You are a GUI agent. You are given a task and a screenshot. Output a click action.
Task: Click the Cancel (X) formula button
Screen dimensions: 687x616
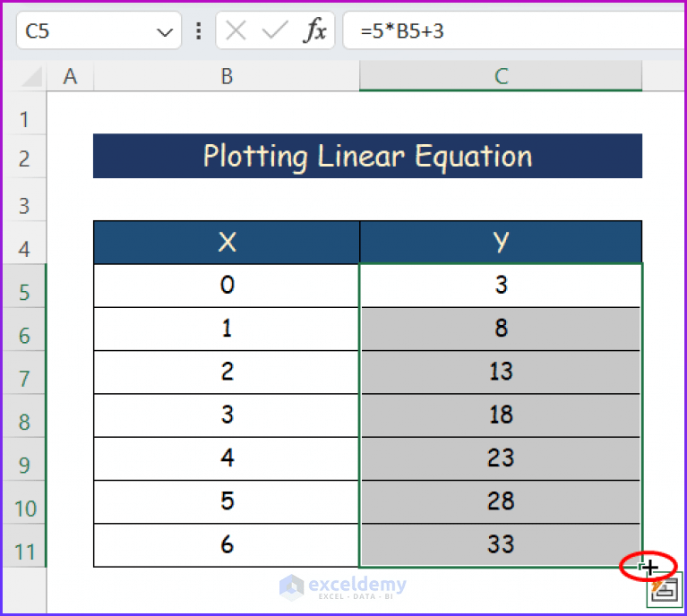(236, 31)
